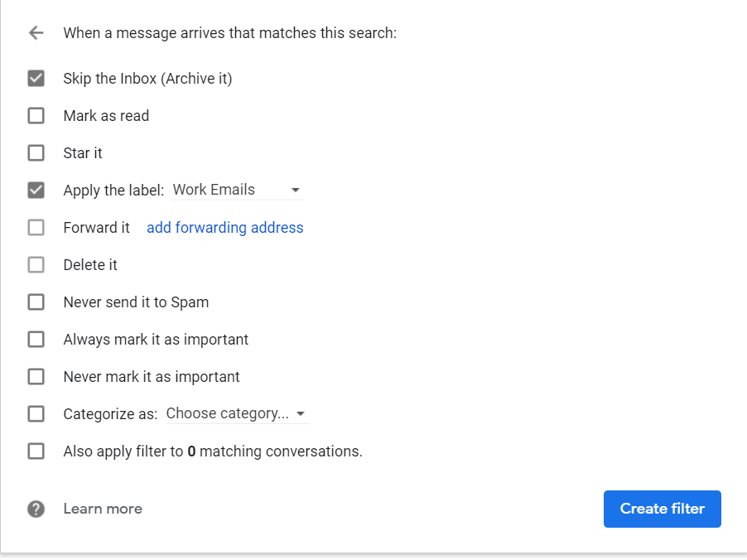Enable the Mark as read checkbox

36,116
